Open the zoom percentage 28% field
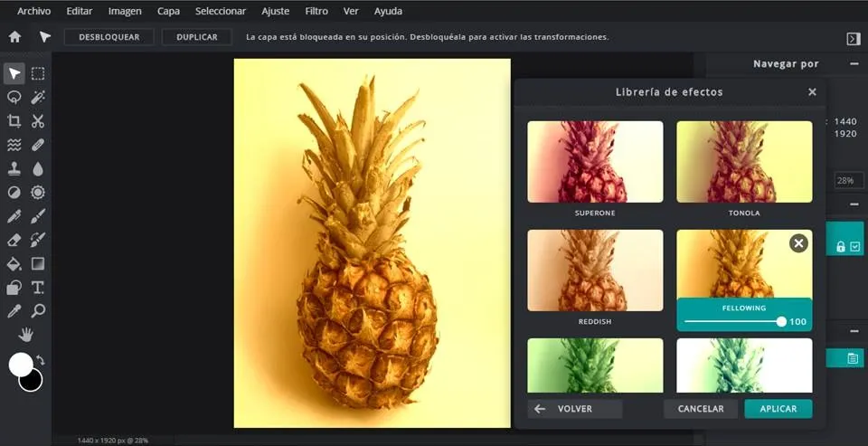The image size is (868, 446). pos(848,181)
